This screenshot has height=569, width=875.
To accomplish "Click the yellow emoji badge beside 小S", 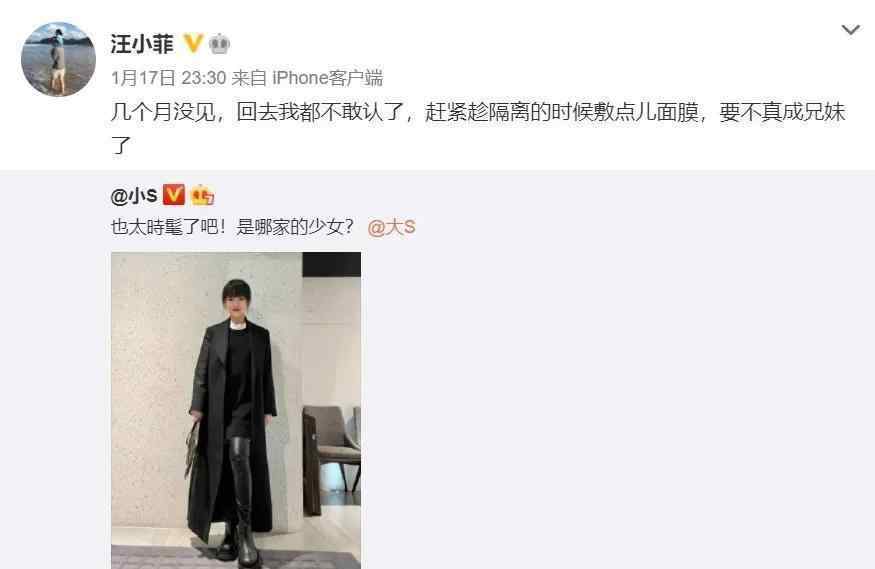I will pos(203,195).
